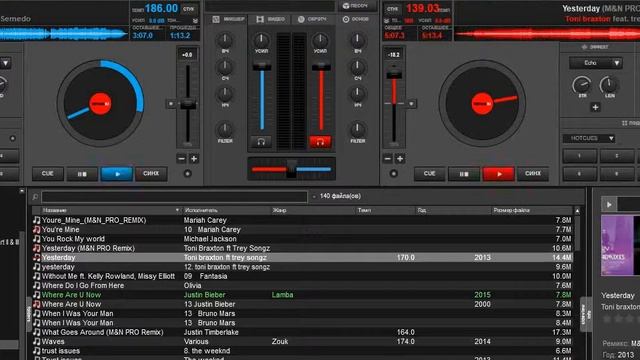Switch to МИКШЕР mixer tab
The height and width of the screenshot is (360, 640).
[229, 19]
